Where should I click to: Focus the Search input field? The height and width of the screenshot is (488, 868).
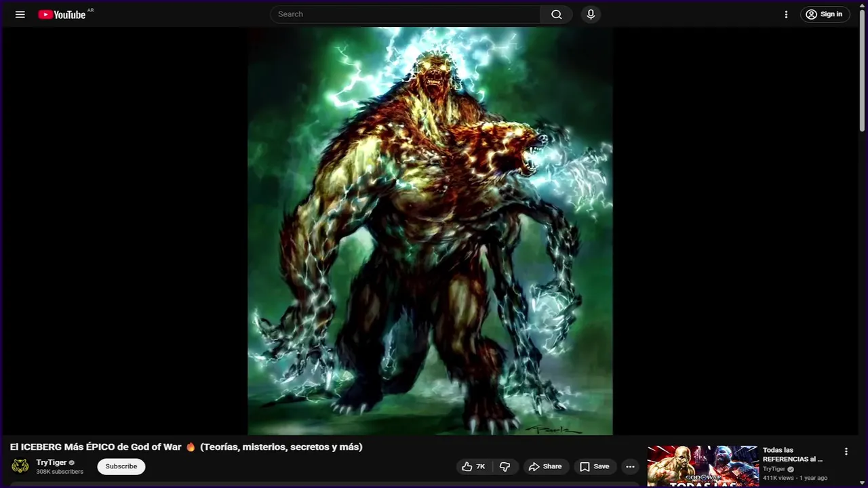[x=406, y=14]
